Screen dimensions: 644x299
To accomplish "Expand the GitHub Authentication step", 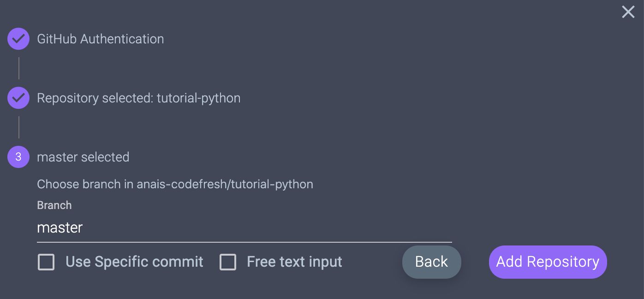I will 100,39.
